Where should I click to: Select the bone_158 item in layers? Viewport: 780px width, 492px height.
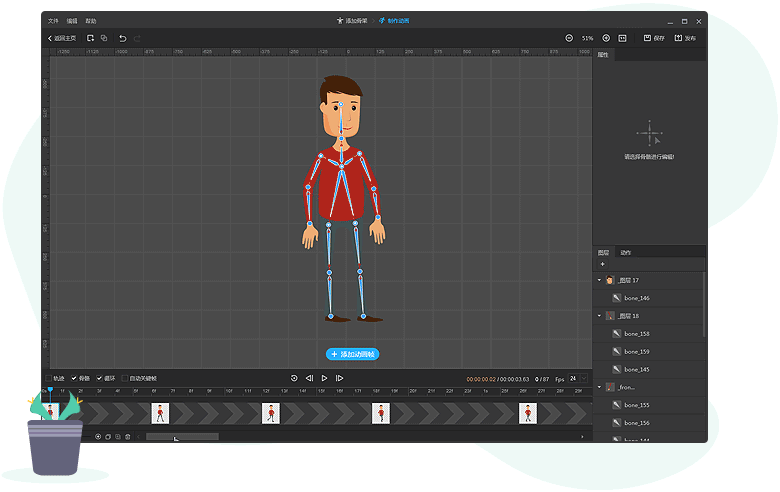[637, 333]
